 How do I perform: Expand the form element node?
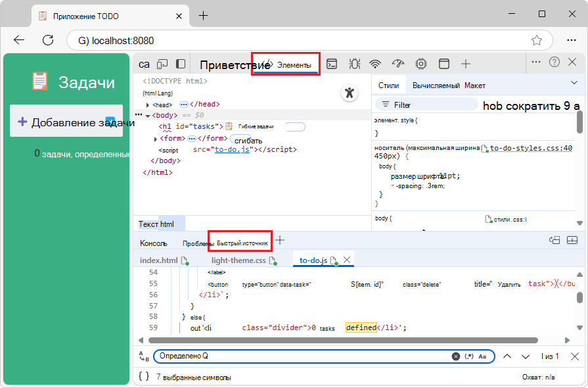tap(156, 139)
